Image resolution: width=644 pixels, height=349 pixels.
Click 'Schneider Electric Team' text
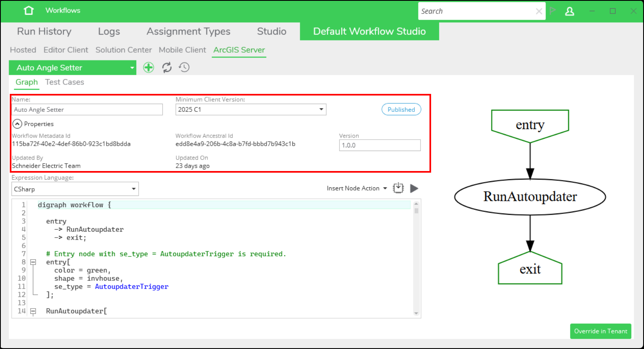pyautogui.click(x=46, y=166)
